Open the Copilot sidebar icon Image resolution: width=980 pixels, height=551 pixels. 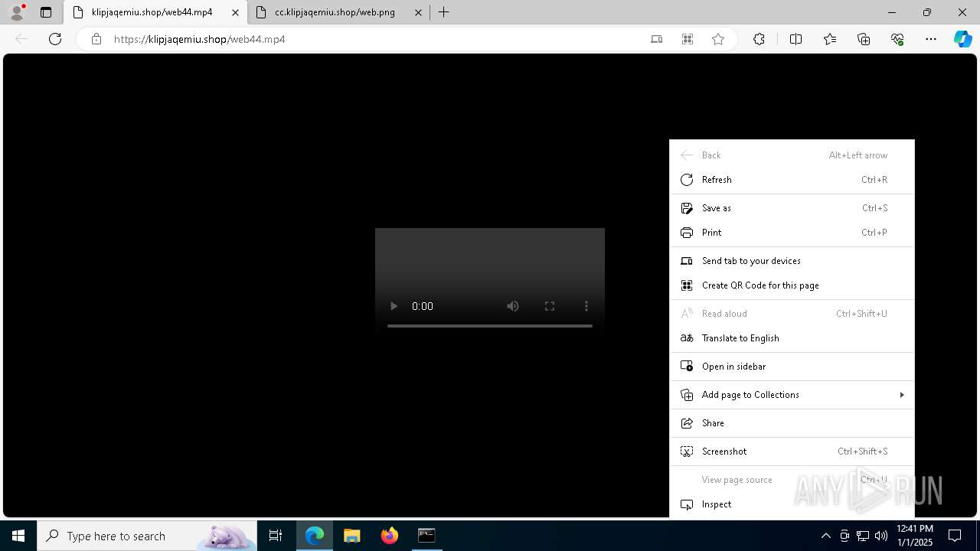(962, 39)
